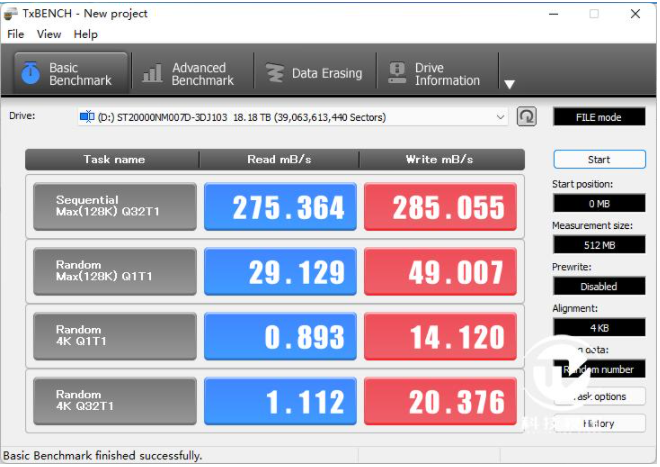Click the refresh drive list icon
Image resolution: width=660 pixels, height=467 pixels.
(x=527, y=117)
